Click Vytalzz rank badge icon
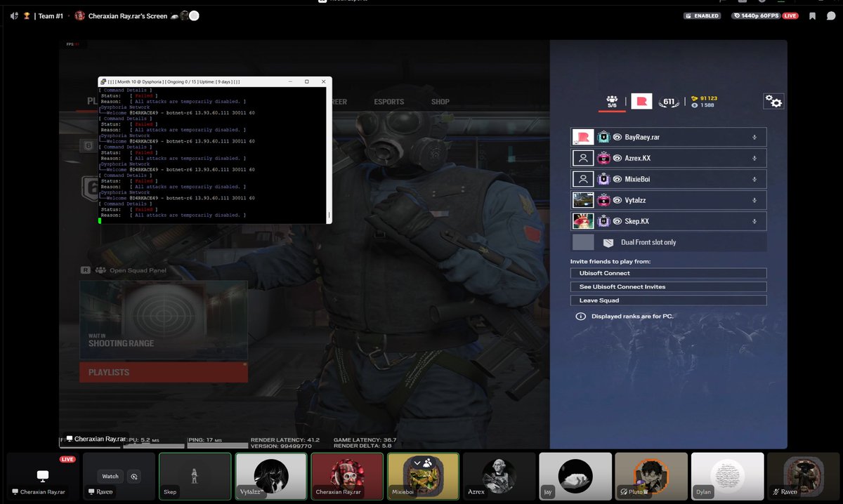 coord(603,200)
